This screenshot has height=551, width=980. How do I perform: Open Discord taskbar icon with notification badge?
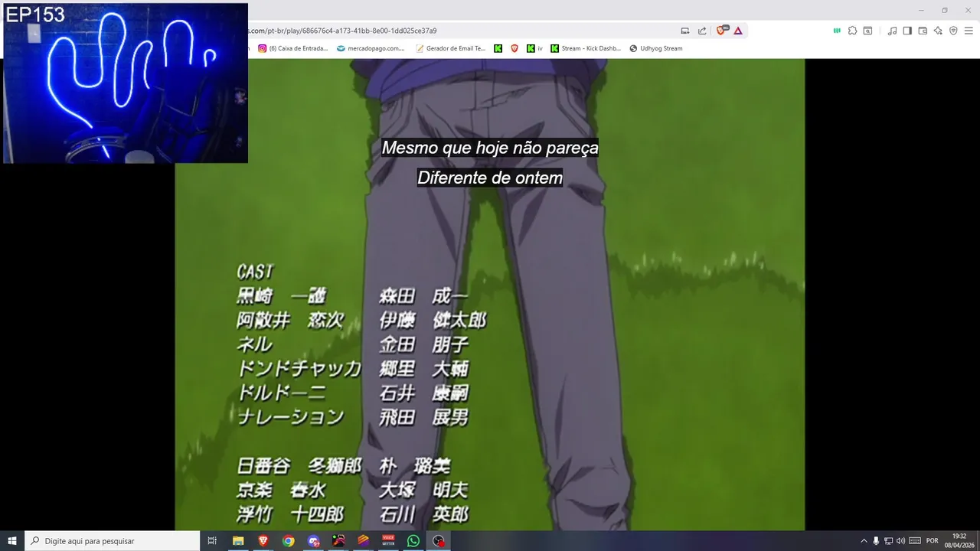313,541
